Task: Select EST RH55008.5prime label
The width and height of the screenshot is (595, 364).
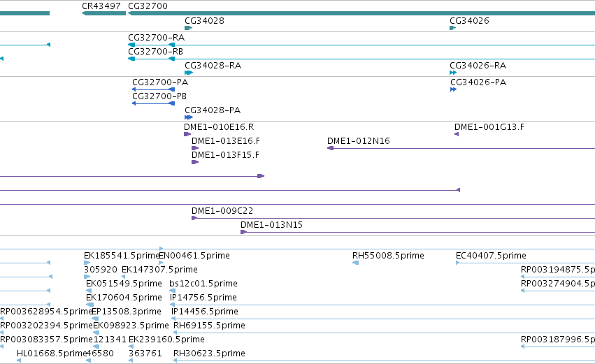Action: click(x=388, y=256)
